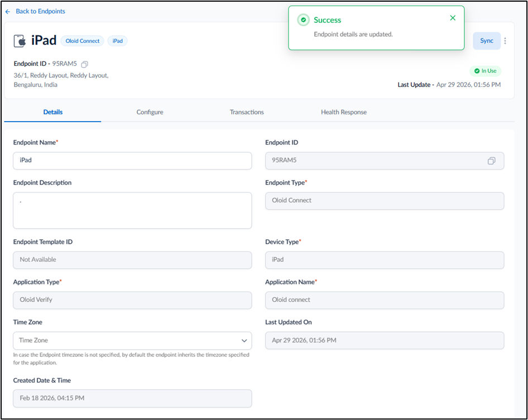Click the Endpoint Name input field
Image resolution: width=528 pixels, height=420 pixels.
click(x=132, y=161)
